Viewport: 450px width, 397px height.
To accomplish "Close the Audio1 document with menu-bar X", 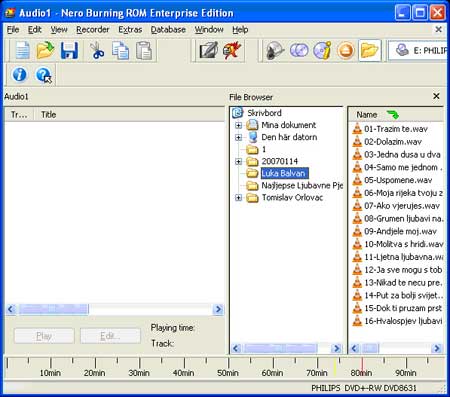I will (439, 29).
